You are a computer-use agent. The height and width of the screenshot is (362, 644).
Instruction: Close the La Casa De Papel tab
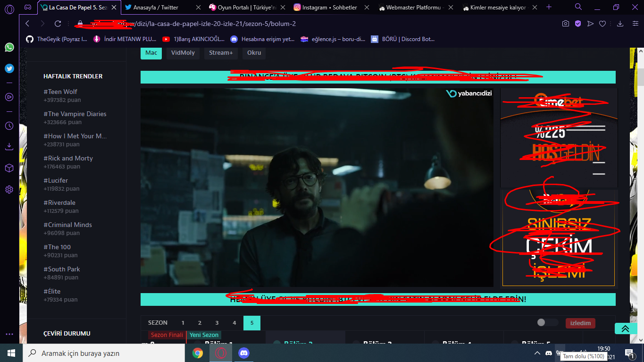(114, 8)
